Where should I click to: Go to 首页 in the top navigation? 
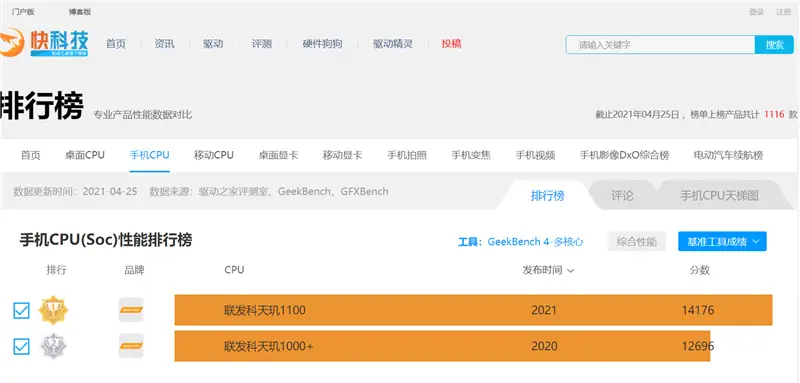coord(116,44)
